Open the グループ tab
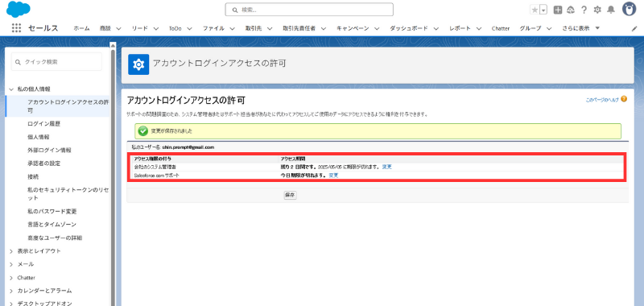Screen dimensions: 644x306 [x=530, y=28]
